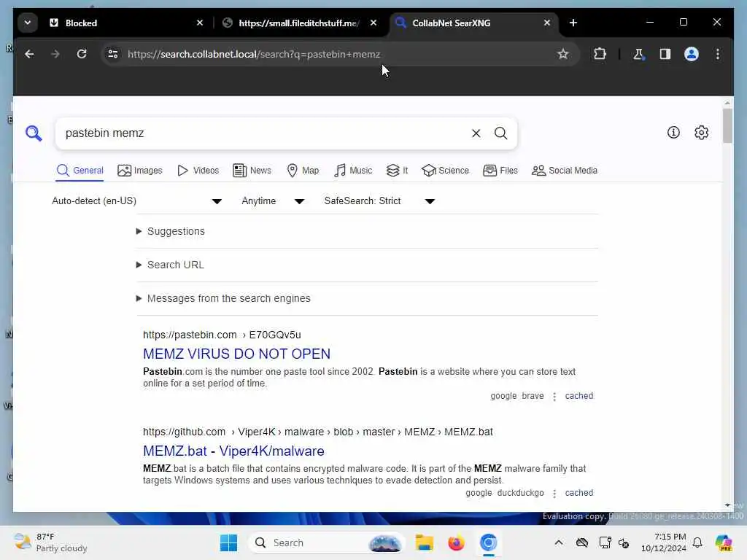Click the duckduckgo engine label
The image size is (747, 560).
[520, 493]
